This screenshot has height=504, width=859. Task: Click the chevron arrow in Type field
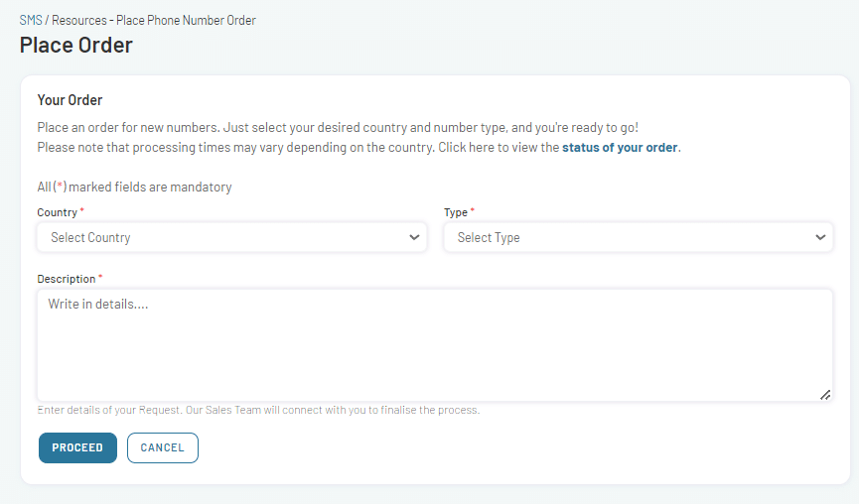coord(820,237)
